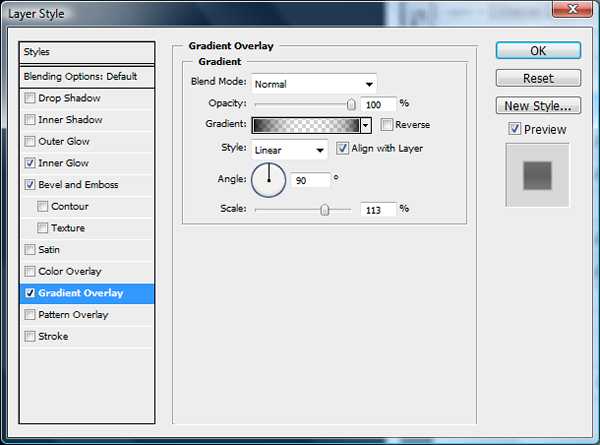The width and height of the screenshot is (600, 445).
Task: Click the Angle dial control
Action: click(x=269, y=180)
